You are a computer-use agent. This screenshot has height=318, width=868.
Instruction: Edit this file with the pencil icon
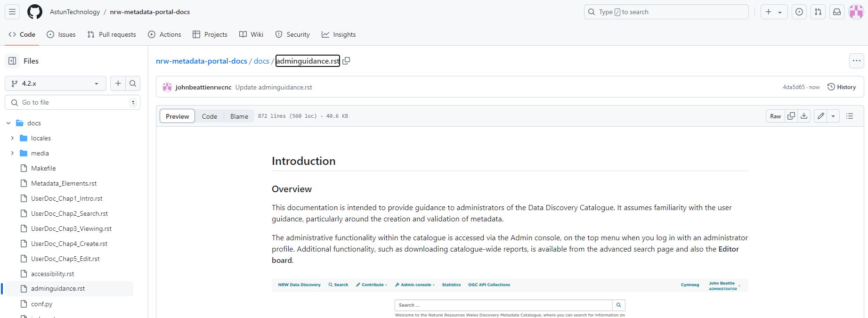821,116
